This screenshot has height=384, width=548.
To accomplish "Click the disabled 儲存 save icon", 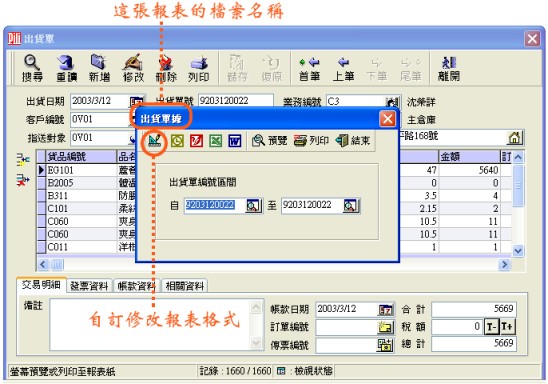I will (x=237, y=68).
